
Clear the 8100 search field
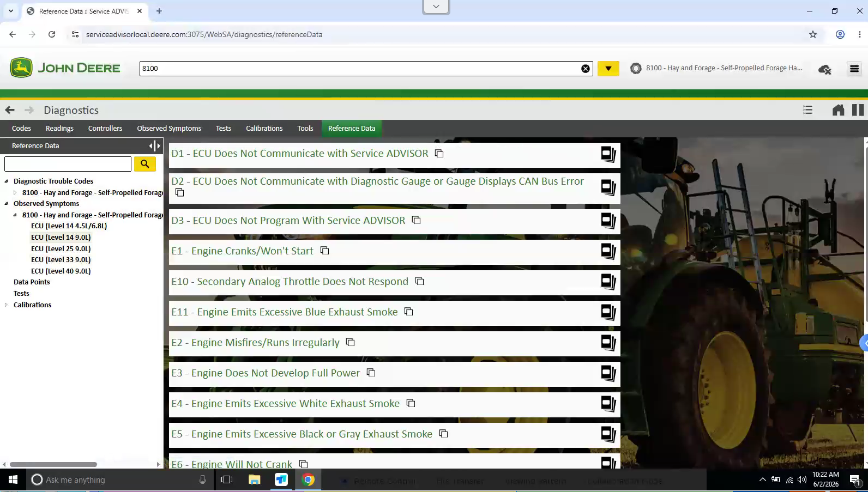click(x=585, y=69)
